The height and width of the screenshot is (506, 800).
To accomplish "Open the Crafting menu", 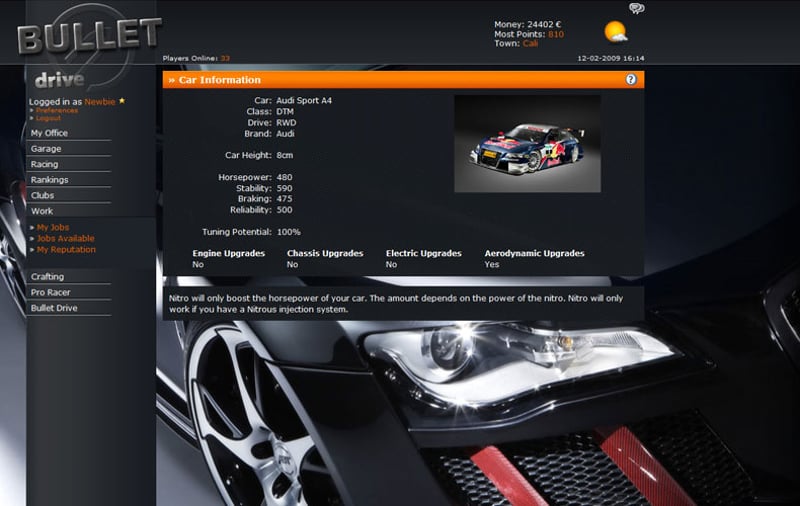I will [x=47, y=276].
